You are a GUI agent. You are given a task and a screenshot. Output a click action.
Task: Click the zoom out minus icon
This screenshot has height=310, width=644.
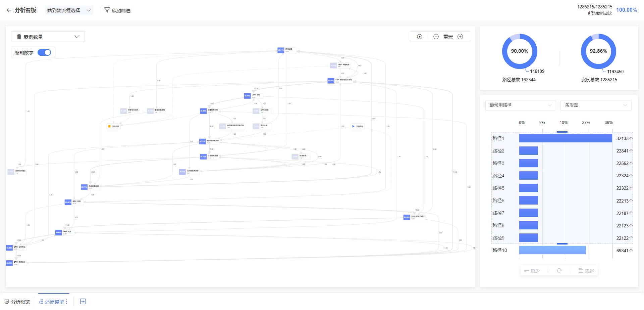pyautogui.click(x=436, y=37)
